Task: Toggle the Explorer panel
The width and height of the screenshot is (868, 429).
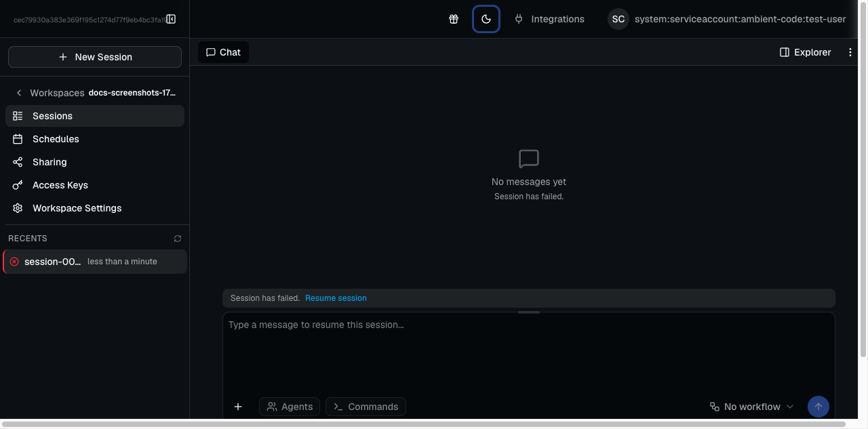Action: (805, 52)
